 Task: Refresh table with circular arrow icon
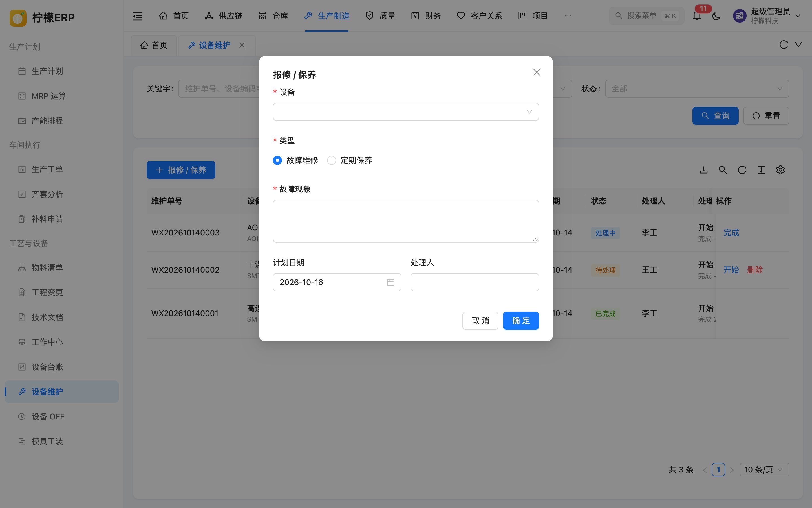[x=742, y=170]
